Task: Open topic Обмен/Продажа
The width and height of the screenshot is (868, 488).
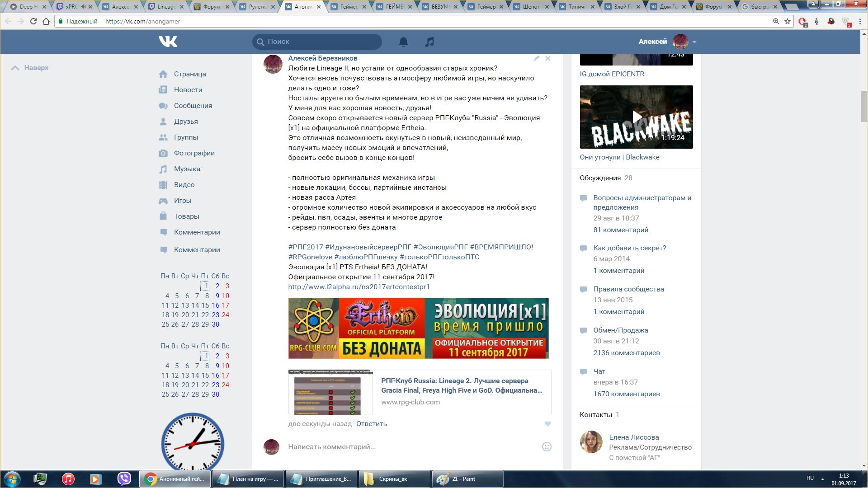Action: tap(621, 330)
